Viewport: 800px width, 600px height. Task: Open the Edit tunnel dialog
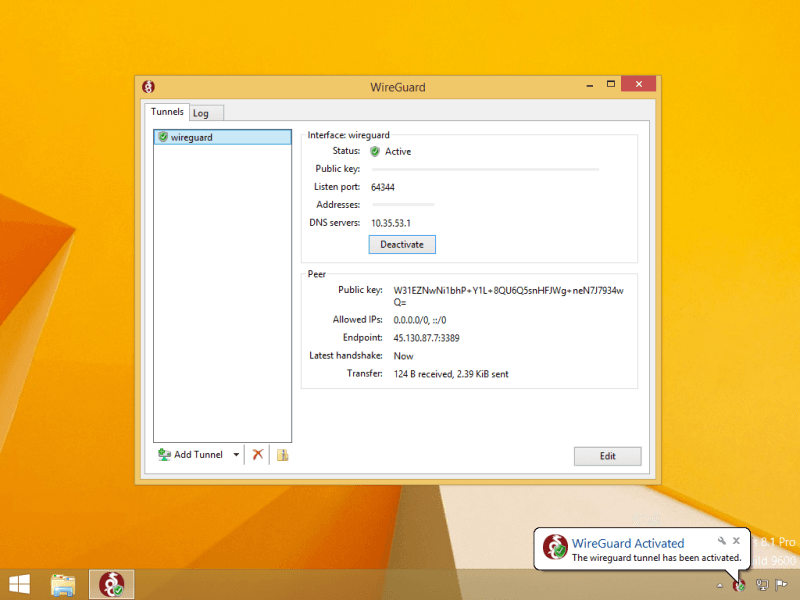607,456
